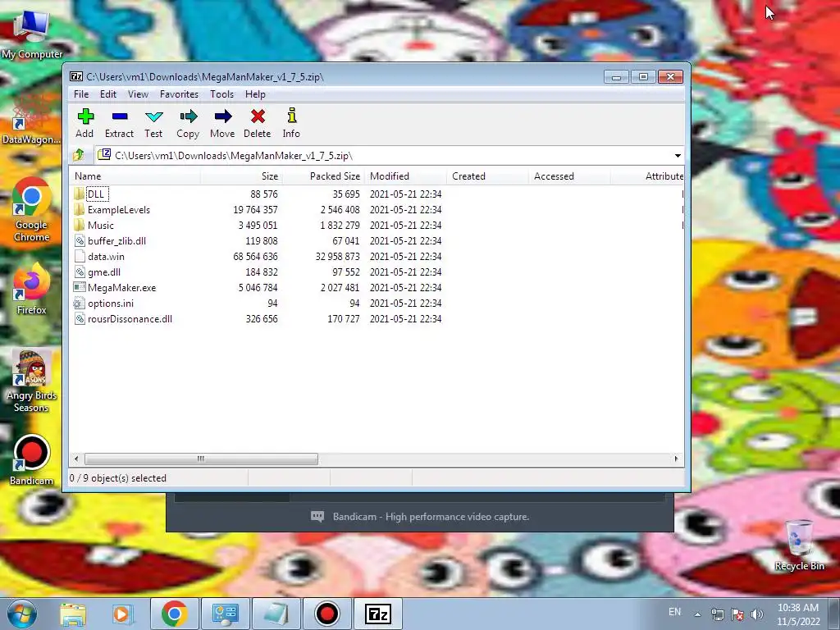Click the Add toolbar icon
The image size is (840, 630).
pyautogui.click(x=85, y=116)
